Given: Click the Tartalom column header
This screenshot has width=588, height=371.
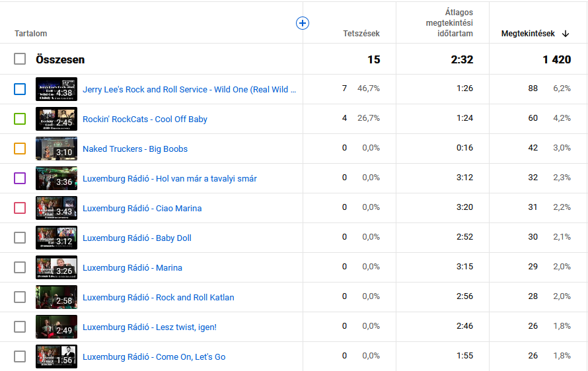Looking at the screenshot, I should pyautogui.click(x=31, y=34).
